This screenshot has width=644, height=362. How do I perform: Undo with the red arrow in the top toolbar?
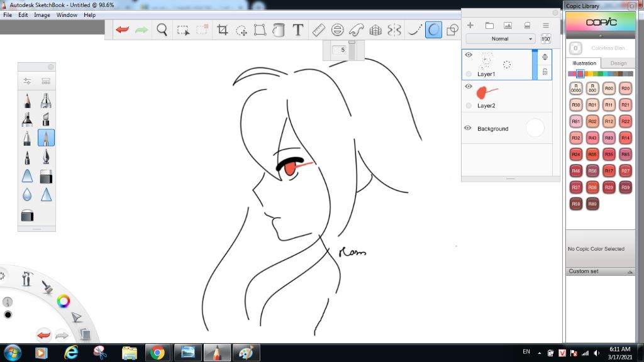pyautogui.click(x=123, y=30)
